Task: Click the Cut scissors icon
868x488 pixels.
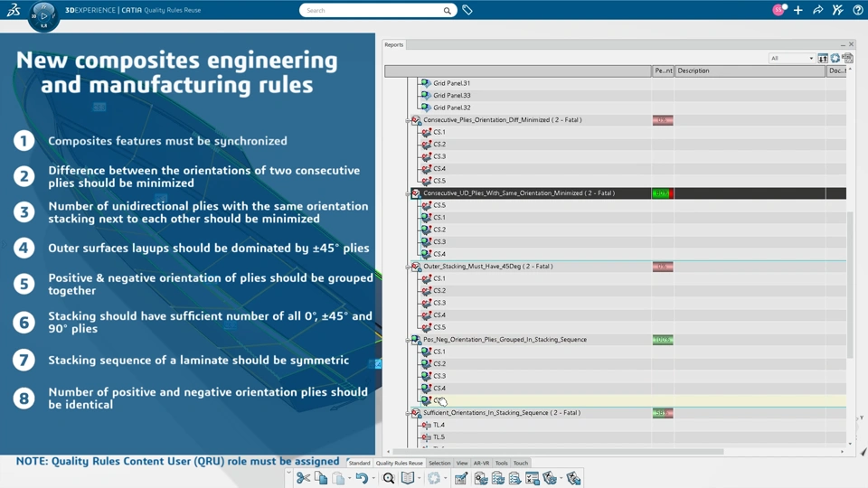Action: coord(303,478)
